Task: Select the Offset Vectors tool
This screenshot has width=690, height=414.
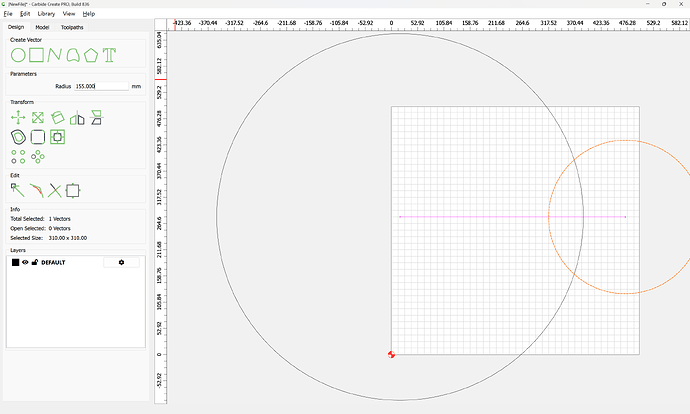Action: (x=17, y=136)
